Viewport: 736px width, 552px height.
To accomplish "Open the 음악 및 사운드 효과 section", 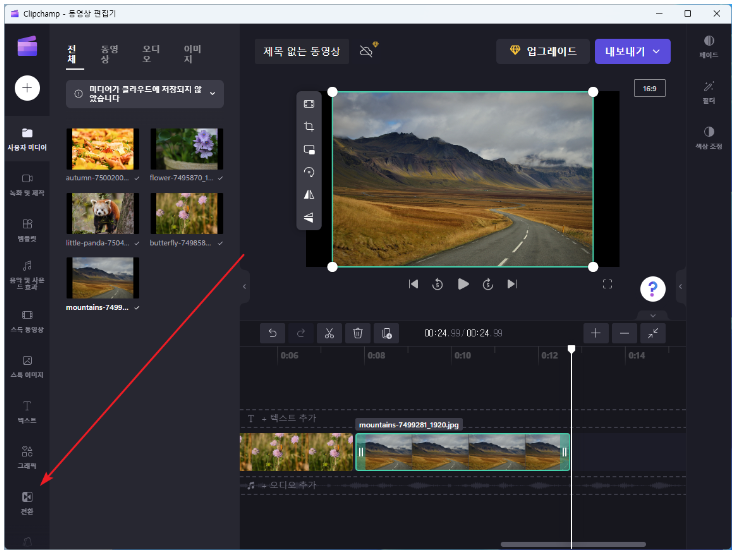I will 27,276.
